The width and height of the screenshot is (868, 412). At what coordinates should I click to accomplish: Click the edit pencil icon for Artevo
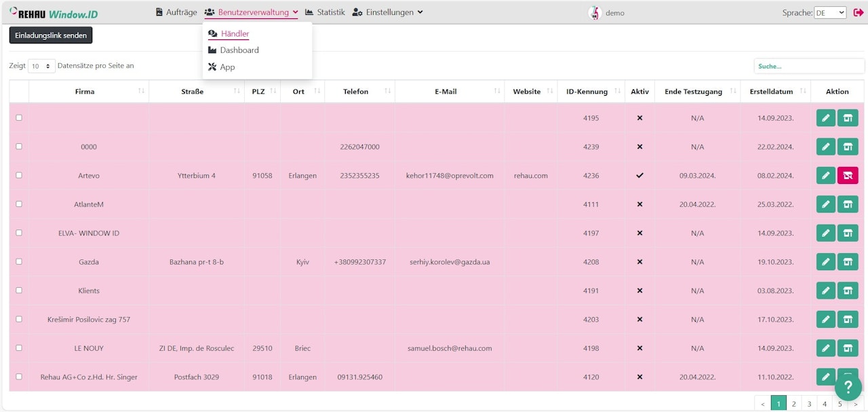(825, 176)
